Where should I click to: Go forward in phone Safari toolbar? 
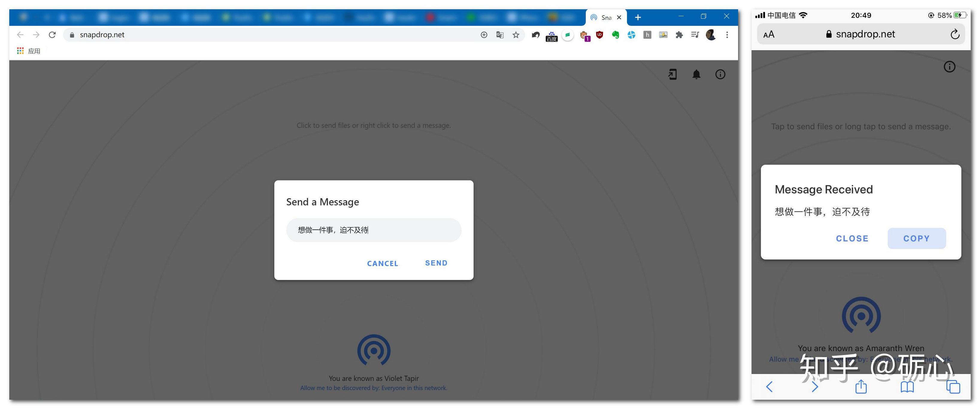815,387
